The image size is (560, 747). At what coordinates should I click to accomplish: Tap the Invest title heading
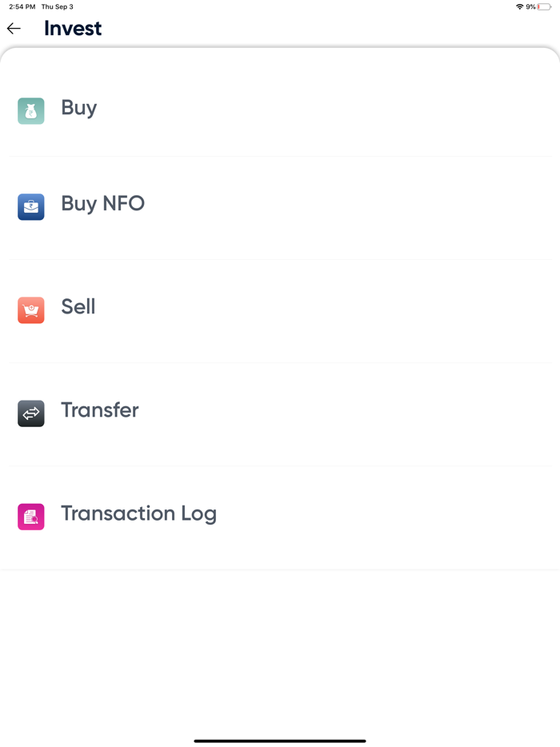[73, 28]
